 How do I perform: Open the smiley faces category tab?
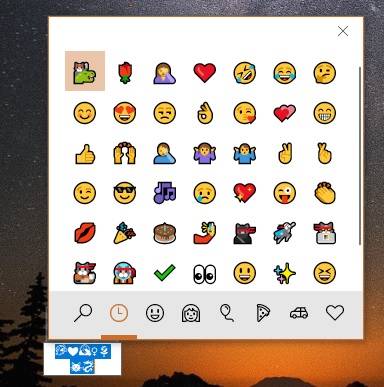pyautogui.click(x=155, y=313)
